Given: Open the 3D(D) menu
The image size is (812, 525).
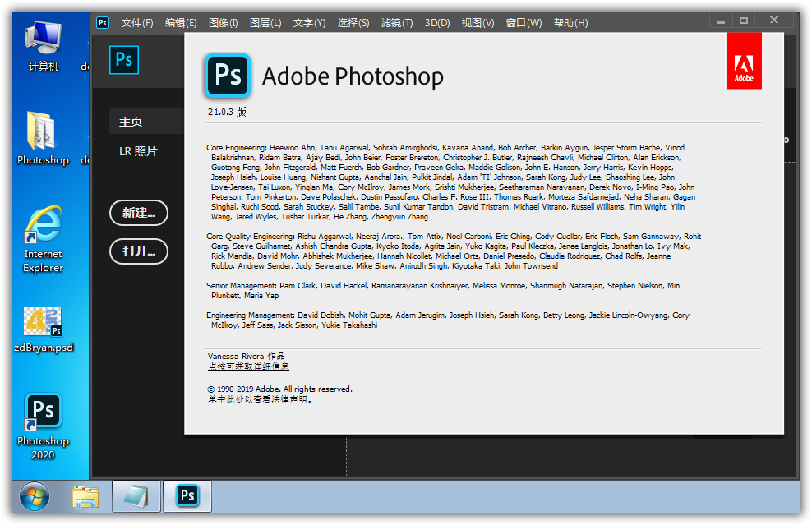Looking at the screenshot, I should 437,23.
